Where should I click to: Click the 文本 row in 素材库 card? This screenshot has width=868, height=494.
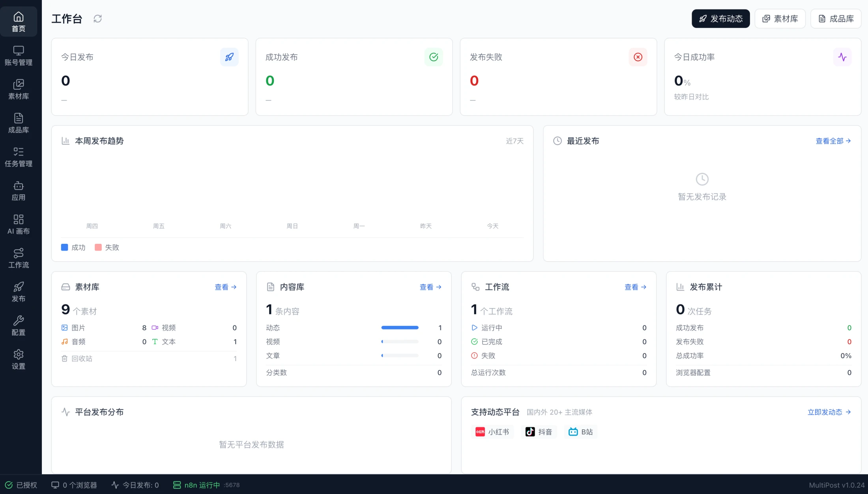click(x=195, y=342)
